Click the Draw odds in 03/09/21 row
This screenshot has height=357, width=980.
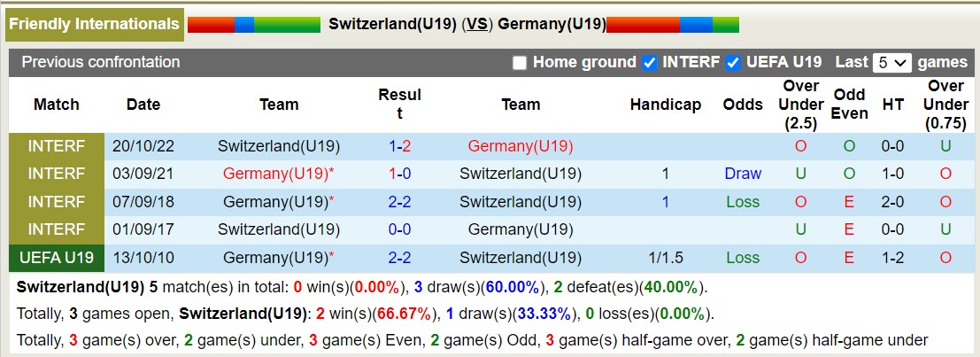pyautogui.click(x=742, y=174)
